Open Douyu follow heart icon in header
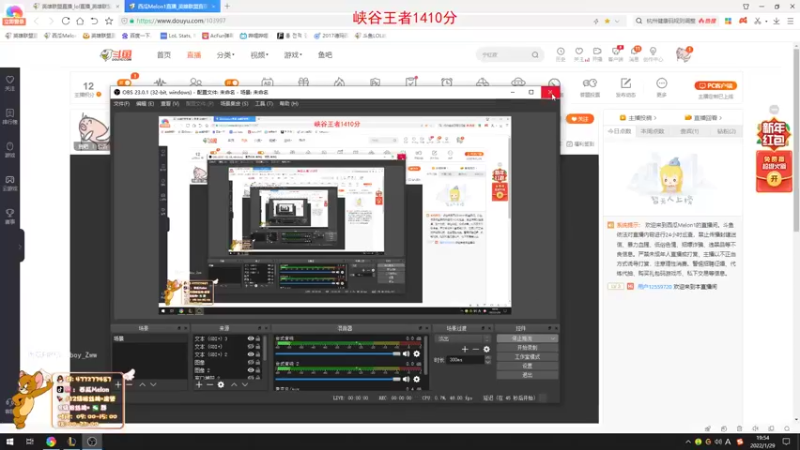800x450 pixels. pyautogui.click(x=579, y=52)
